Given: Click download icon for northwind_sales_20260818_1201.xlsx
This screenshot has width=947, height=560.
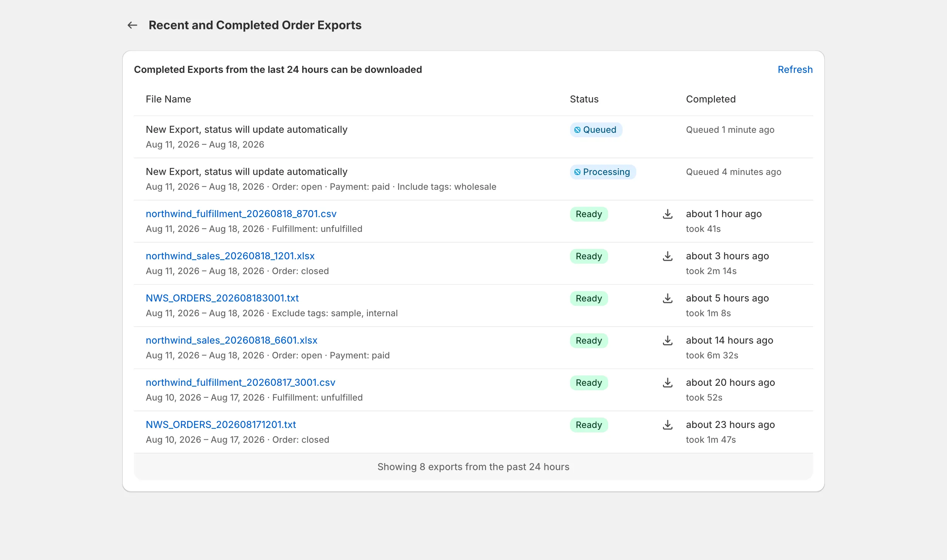Looking at the screenshot, I should (x=667, y=256).
